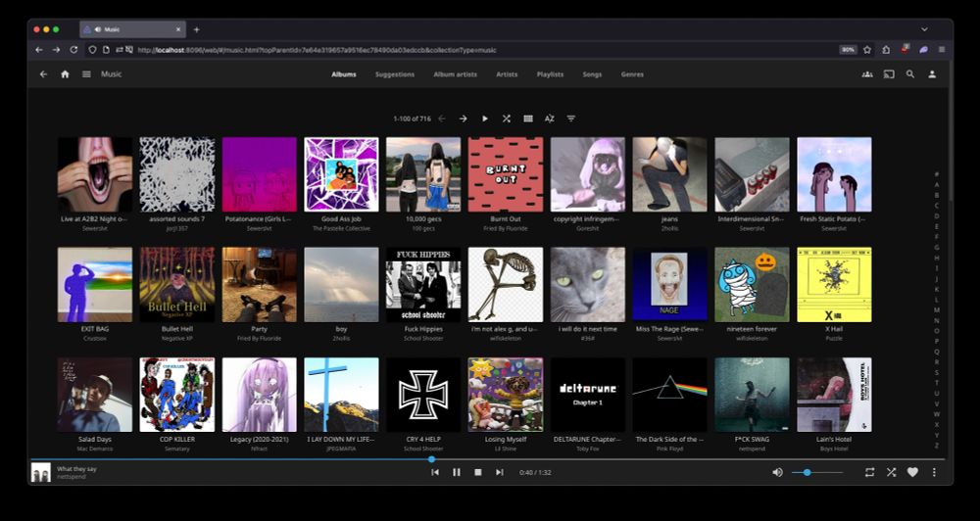Image resolution: width=980 pixels, height=521 pixels.
Task: Open artist link School Shooter under Fuck Hippies
Action: click(x=422, y=338)
